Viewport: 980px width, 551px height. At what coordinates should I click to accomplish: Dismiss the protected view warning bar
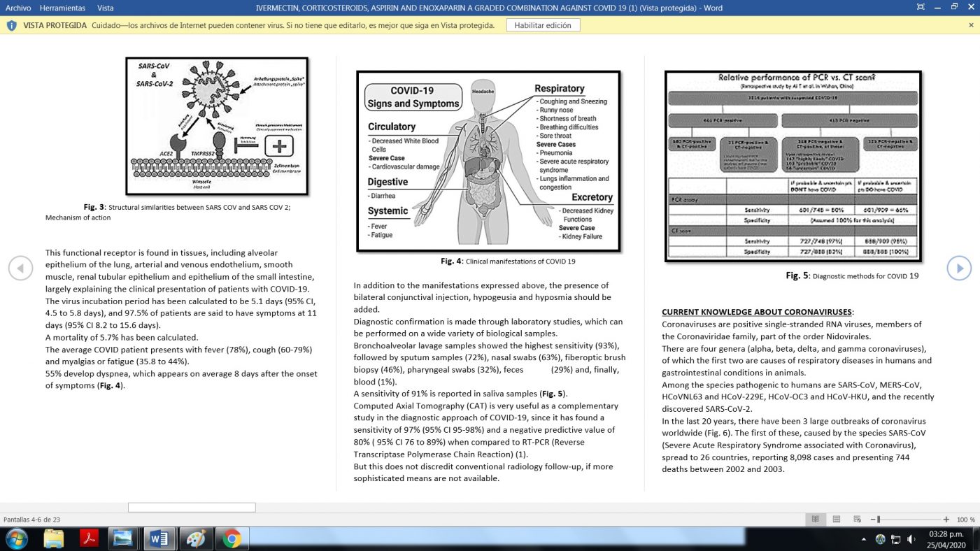pyautogui.click(x=971, y=25)
